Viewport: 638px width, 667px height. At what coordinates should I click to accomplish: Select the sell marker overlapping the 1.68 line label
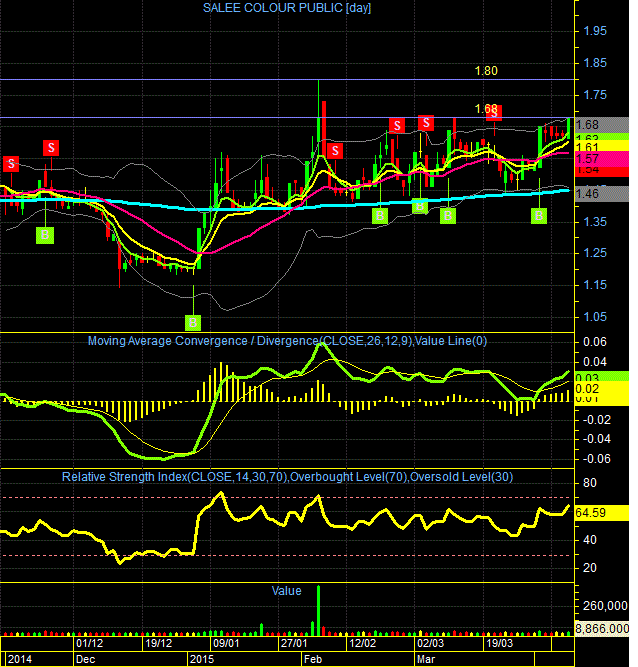494,113
